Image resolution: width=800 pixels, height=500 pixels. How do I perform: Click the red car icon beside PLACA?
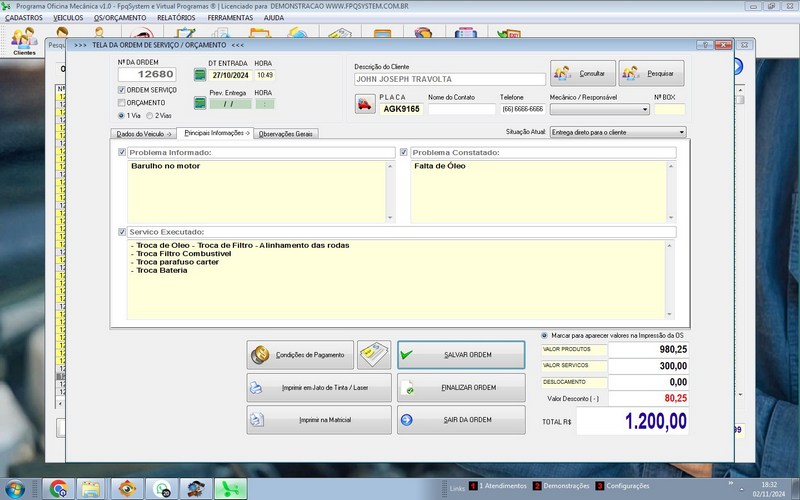[364, 105]
